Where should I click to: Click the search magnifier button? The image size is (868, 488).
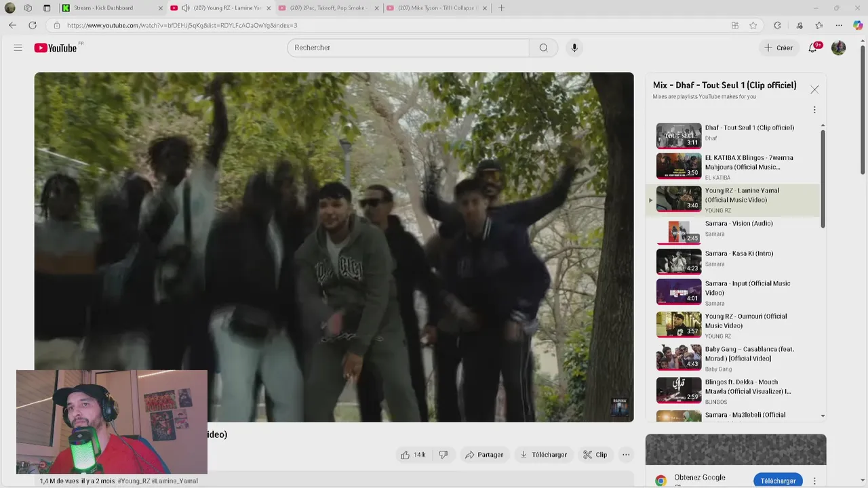click(543, 48)
